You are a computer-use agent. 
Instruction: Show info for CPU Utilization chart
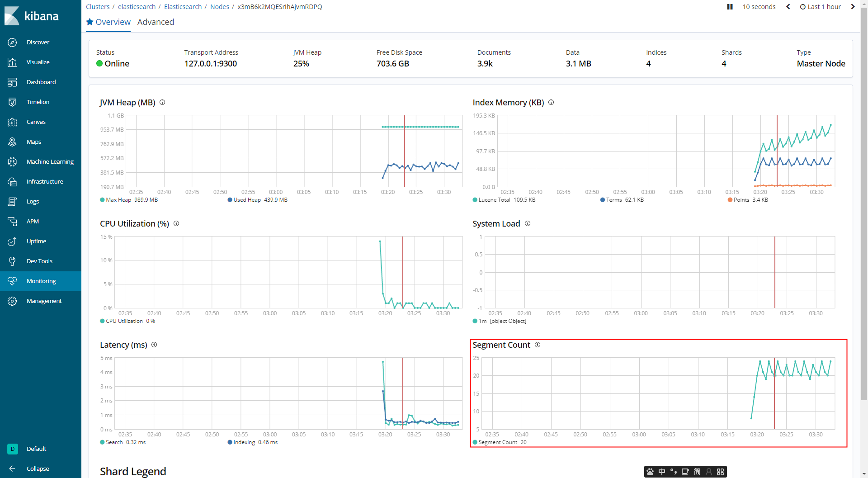[176, 223]
